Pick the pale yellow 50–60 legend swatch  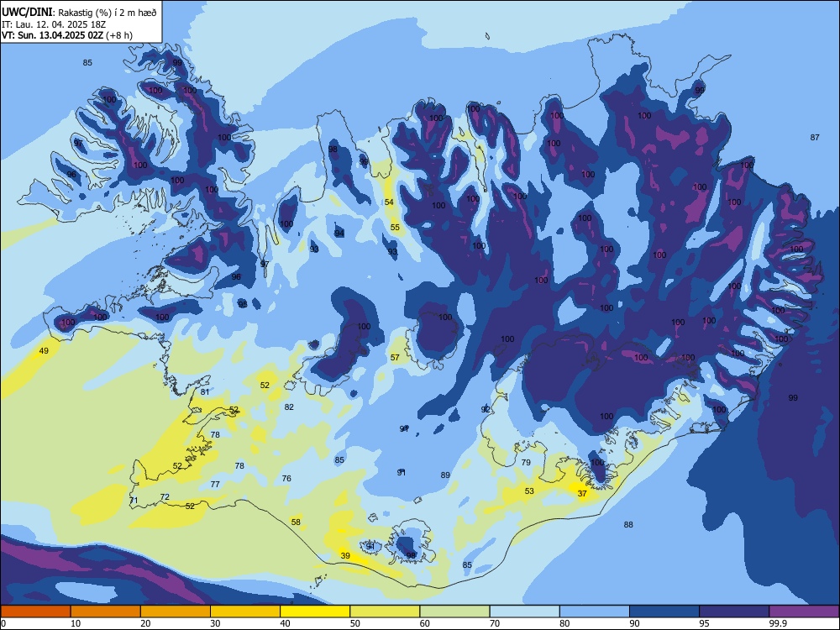(386, 612)
